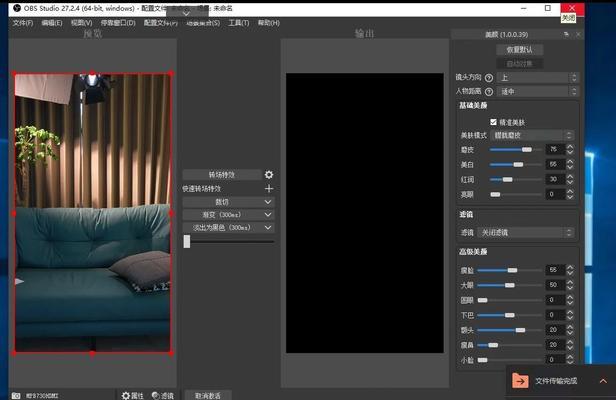Open the 工具(T) menu
616x400 pixels.
[239, 23]
